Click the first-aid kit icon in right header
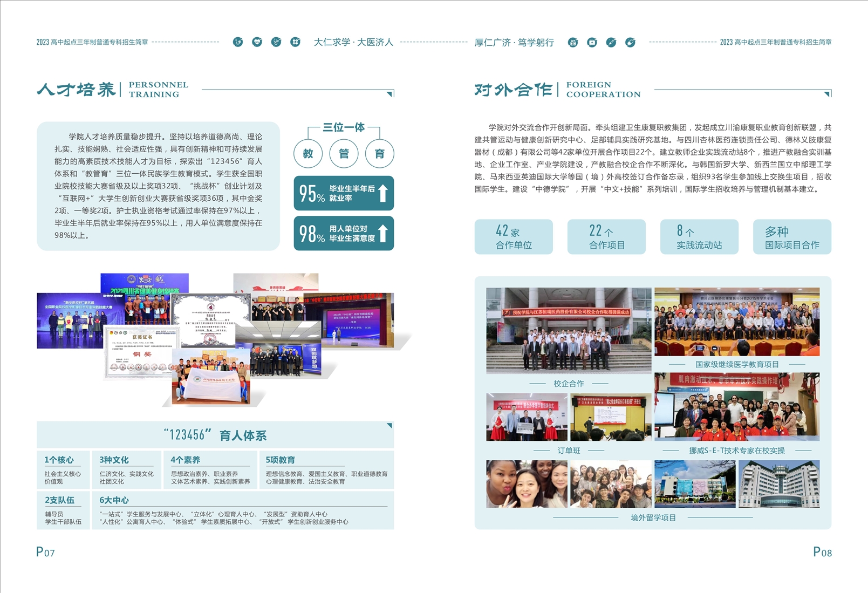 (592, 42)
